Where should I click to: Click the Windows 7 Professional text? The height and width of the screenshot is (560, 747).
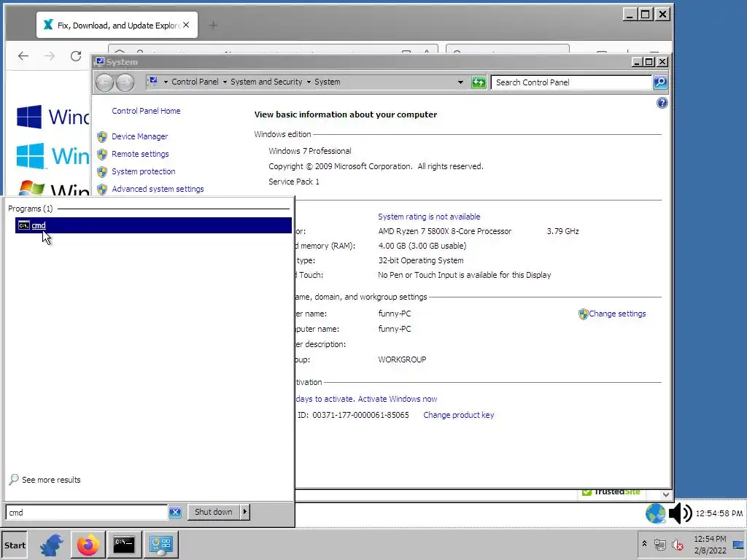coord(309,151)
